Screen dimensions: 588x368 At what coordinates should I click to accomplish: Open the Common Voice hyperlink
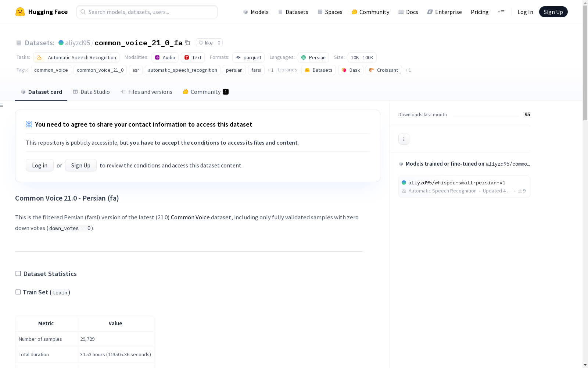point(190,217)
